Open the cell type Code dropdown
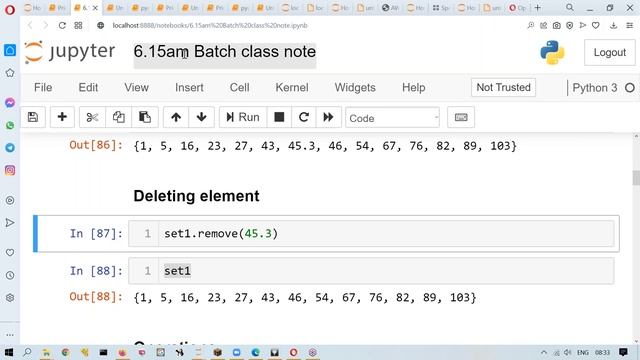 coord(392,118)
